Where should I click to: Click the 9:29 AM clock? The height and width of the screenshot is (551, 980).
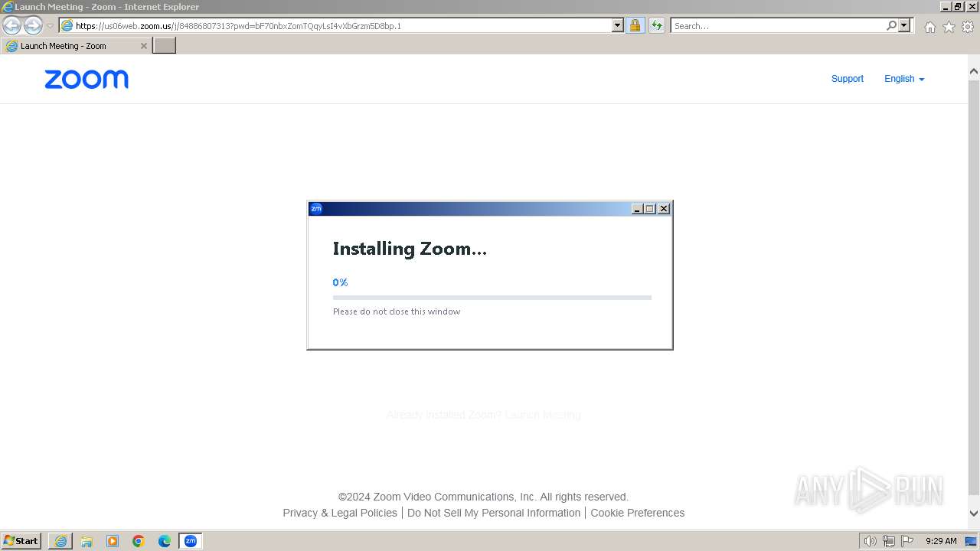(941, 541)
